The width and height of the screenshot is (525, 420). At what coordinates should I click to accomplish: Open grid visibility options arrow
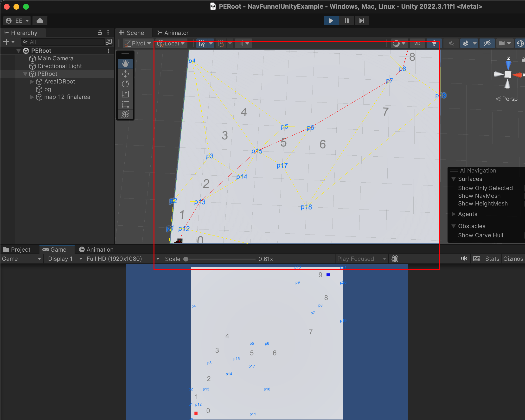tap(211, 43)
